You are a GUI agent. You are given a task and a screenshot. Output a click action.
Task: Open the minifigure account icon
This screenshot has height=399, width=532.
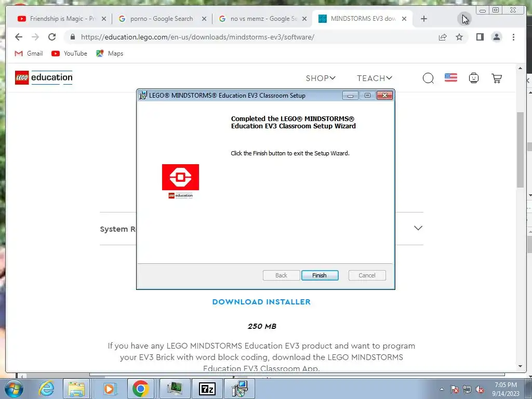tap(474, 78)
